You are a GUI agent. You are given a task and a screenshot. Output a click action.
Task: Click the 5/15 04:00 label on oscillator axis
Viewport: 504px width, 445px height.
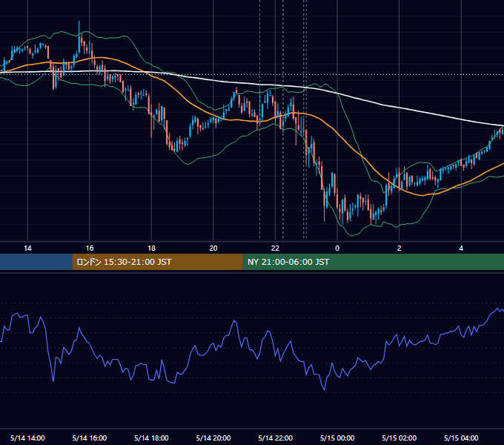tap(461, 438)
